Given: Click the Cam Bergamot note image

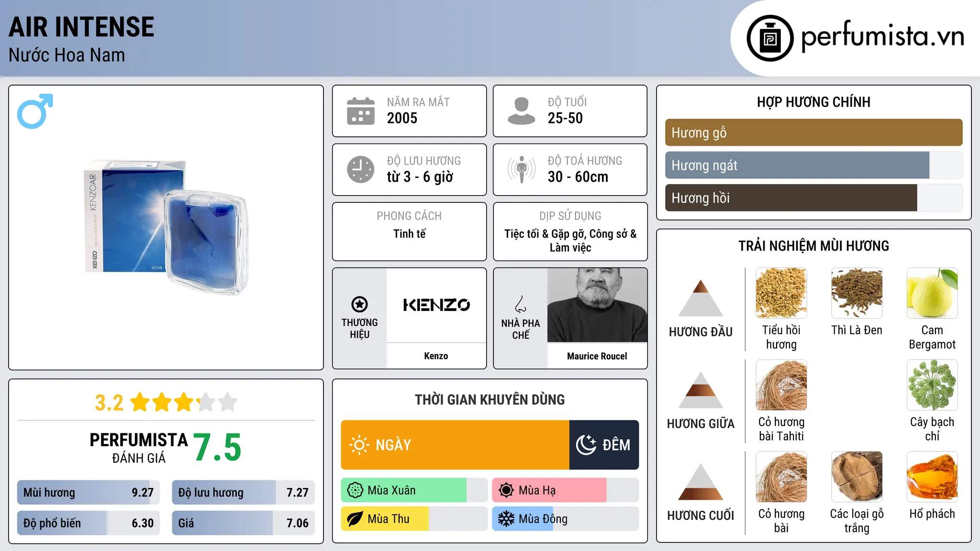Looking at the screenshot, I should pyautogui.click(x=932, y=293).
